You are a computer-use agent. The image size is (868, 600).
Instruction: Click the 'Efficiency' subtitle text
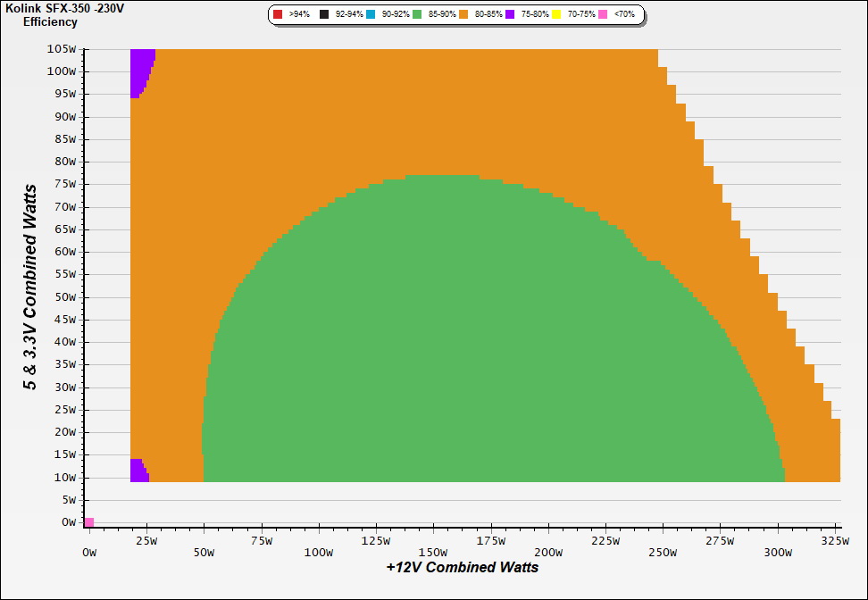[x=50, y=21]
